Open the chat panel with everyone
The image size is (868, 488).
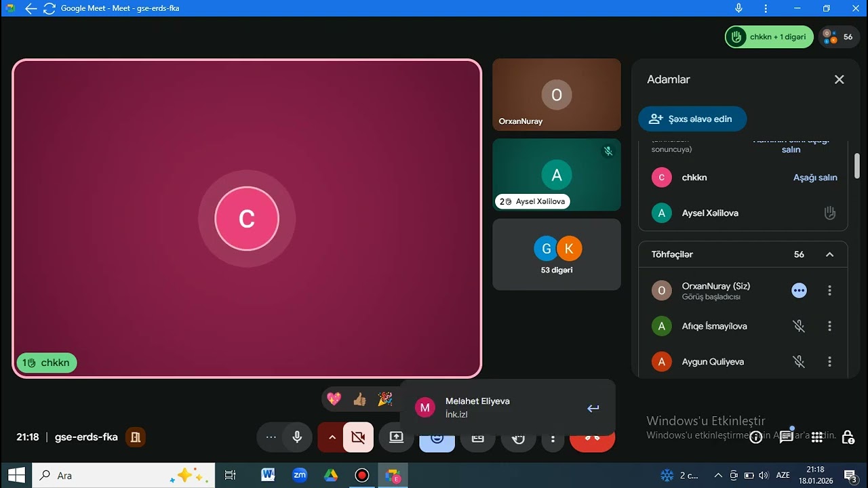coord(787,437)
